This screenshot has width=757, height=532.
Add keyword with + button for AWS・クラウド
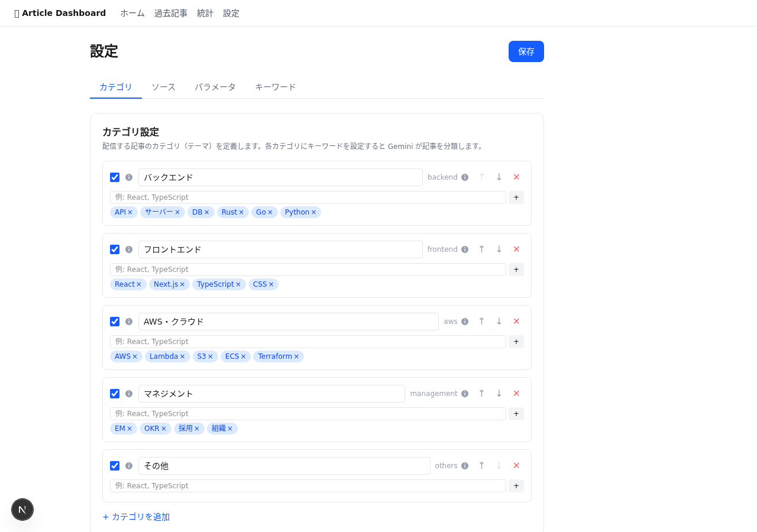(x=516, y=342)
